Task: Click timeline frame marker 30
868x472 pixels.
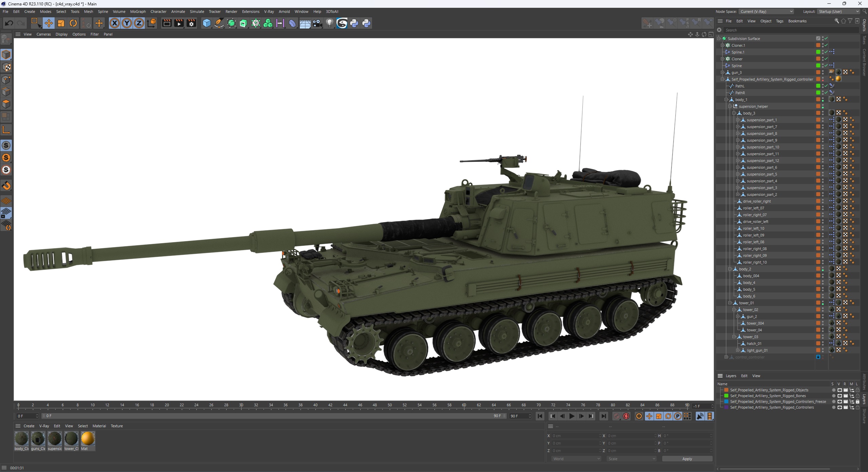Action: coord(241,405)
